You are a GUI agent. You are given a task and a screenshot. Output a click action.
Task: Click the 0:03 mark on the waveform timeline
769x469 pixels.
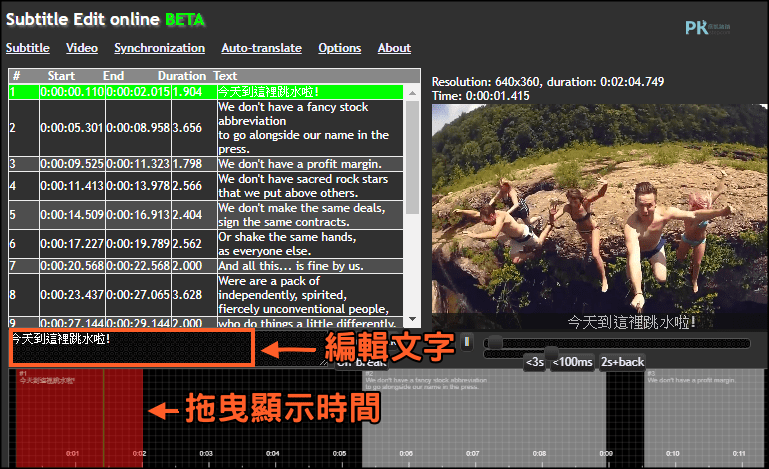[x=206, y=453]
